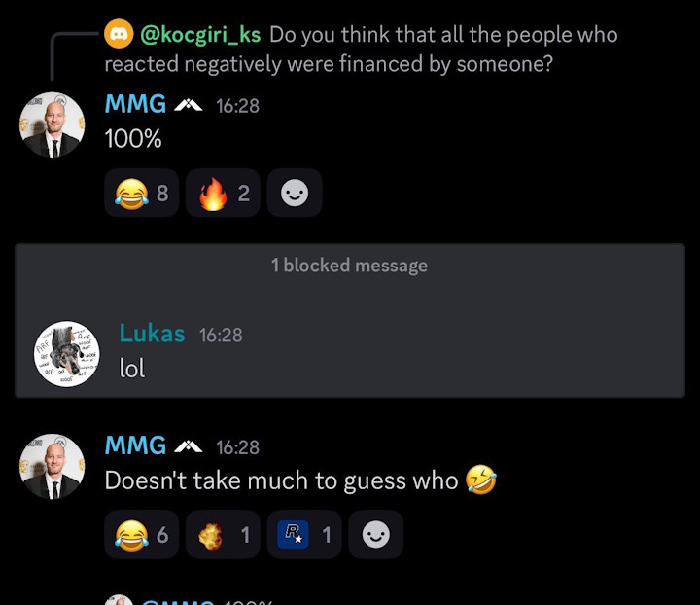The image size is (700, 605).
Task: Collapse the "1 blocked message" section
Action: tap(349, 265)
